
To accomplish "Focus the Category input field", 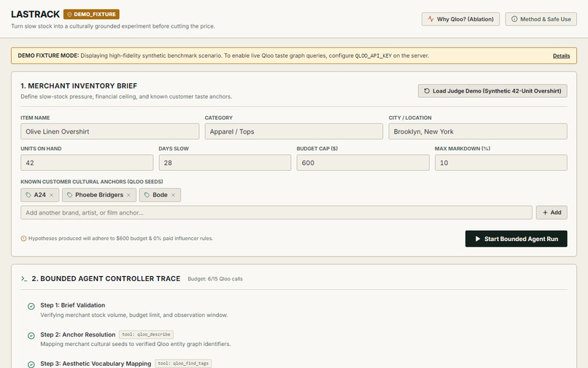I will pyautogui.click(x=293, y=131).
